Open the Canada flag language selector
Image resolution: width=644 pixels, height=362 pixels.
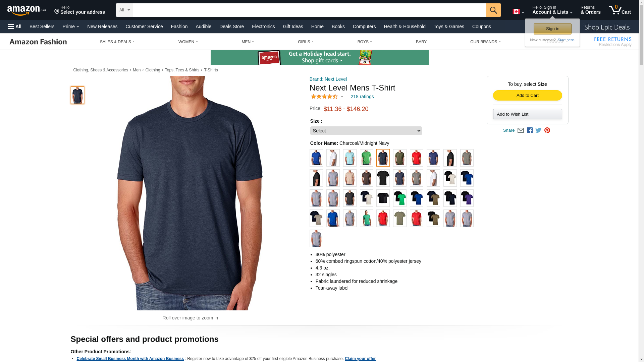pos(518,12)
